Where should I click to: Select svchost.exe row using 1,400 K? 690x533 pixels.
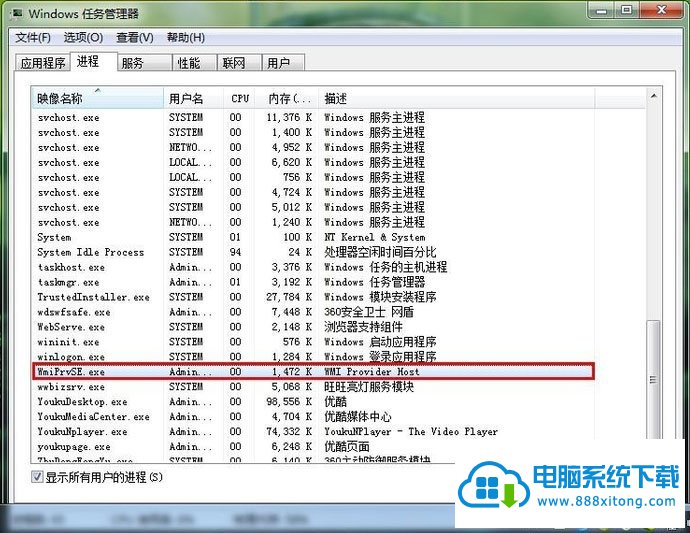[313, 132]
